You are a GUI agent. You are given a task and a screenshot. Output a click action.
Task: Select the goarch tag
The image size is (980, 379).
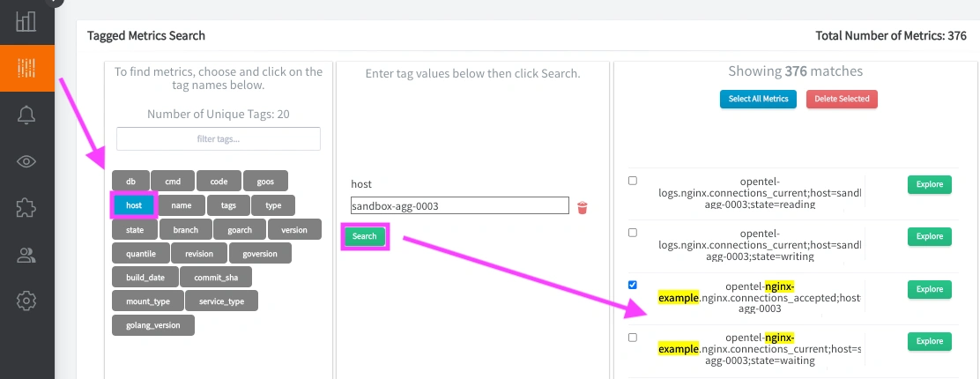click(x=240, y=229)
